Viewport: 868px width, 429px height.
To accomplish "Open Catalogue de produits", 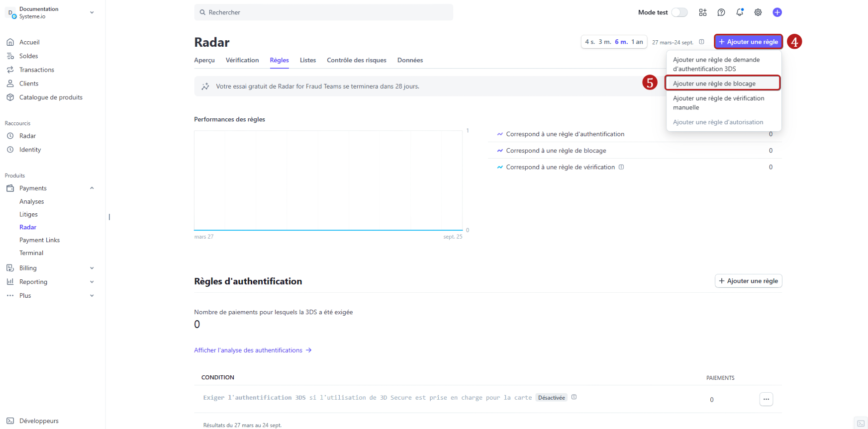I will pos(51,97).
